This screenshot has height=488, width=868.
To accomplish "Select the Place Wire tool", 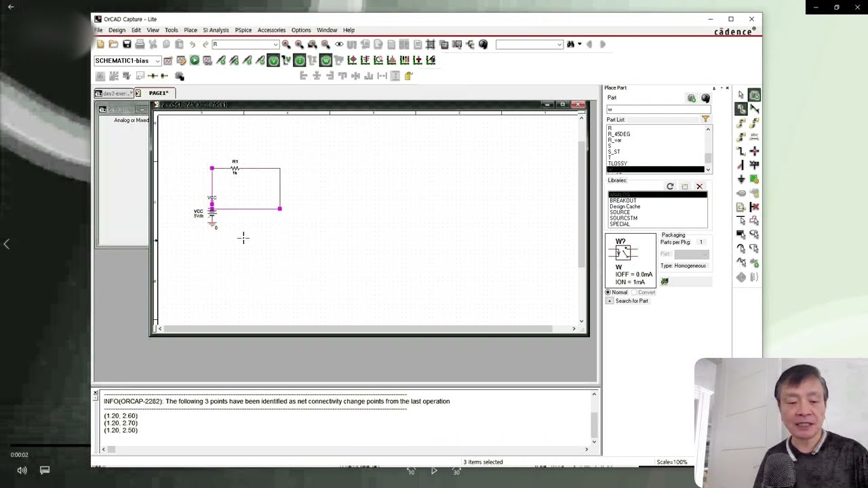I will point(741,109).
